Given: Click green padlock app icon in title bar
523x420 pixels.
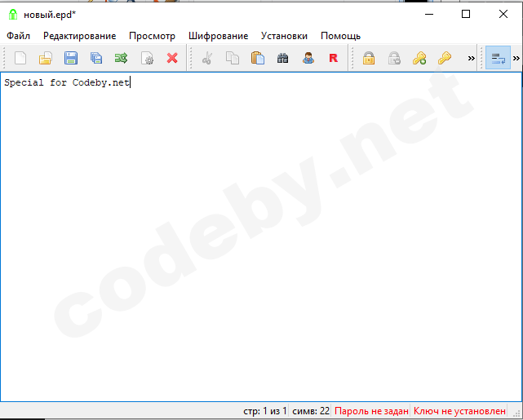Looking at the screenshot, I should pyautogui.click(x=13, y=15).
